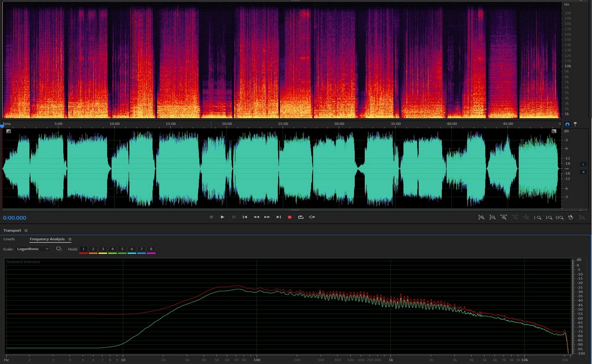Select the Frequency Analysis tab
This screenshot has width=592, height=364.
coord(48,239)
